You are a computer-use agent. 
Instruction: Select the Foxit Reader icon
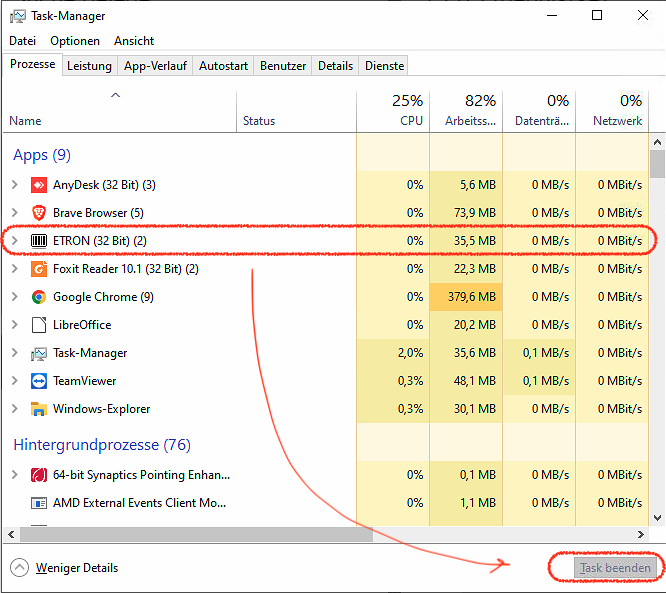point(39,269)
